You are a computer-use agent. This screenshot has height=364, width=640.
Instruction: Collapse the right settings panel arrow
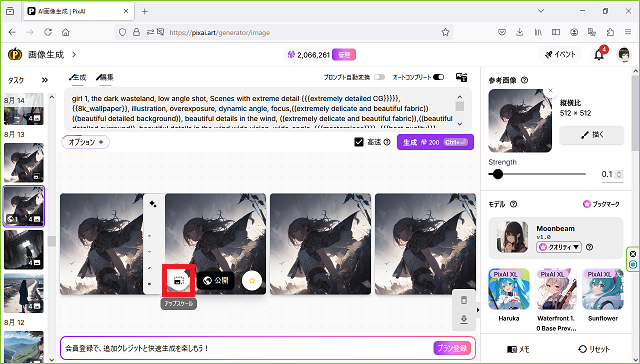click(x=478, y=310)
